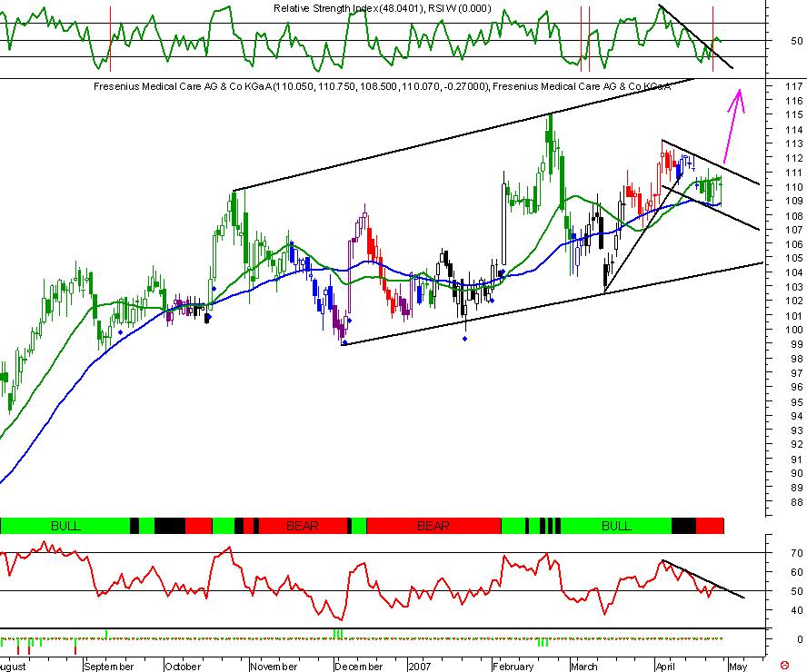807x672 pixels.
Task: Select the May label on the time axis
Action: [738, 667]
